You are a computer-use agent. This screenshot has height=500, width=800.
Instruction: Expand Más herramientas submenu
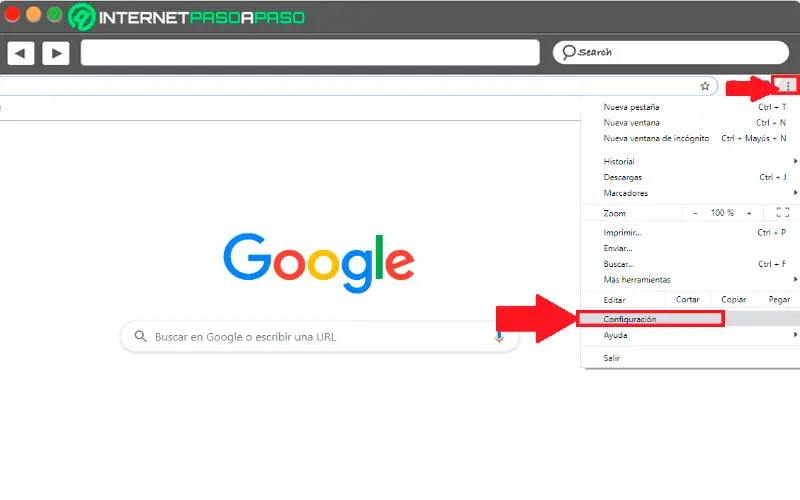(691, 280)
